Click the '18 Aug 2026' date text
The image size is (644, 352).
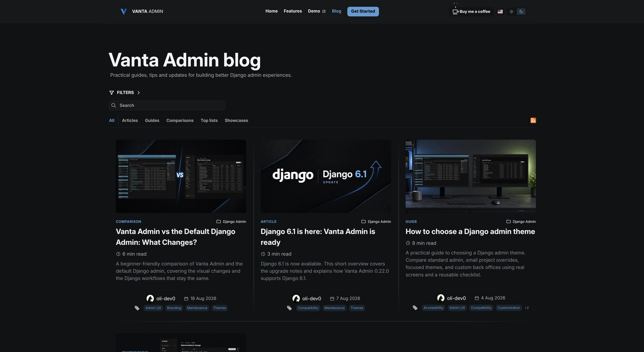pyautogui.click(x=203, y=298)
